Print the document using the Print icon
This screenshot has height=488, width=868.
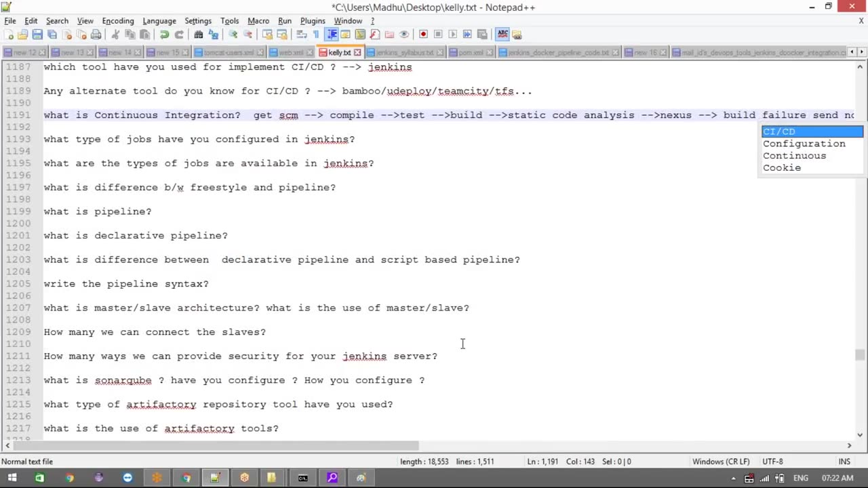pos(96,35)
